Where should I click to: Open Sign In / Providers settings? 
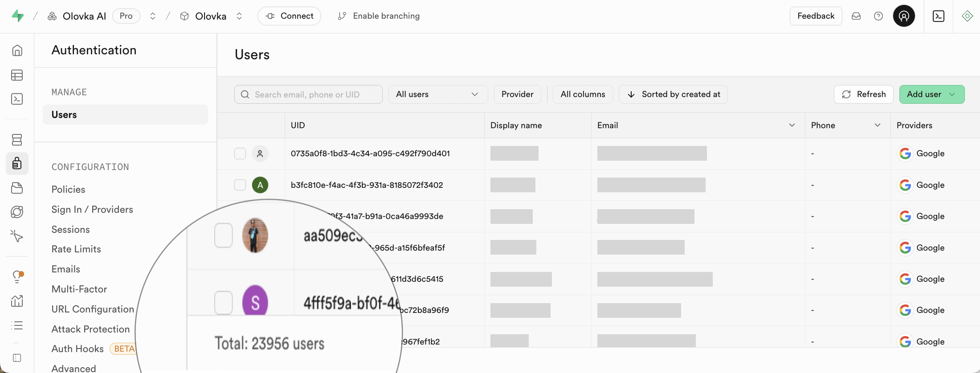coord(92,209)
